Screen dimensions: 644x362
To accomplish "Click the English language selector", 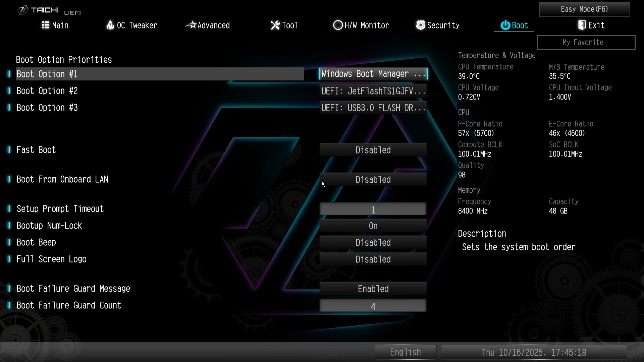I will tap(405, 352).
